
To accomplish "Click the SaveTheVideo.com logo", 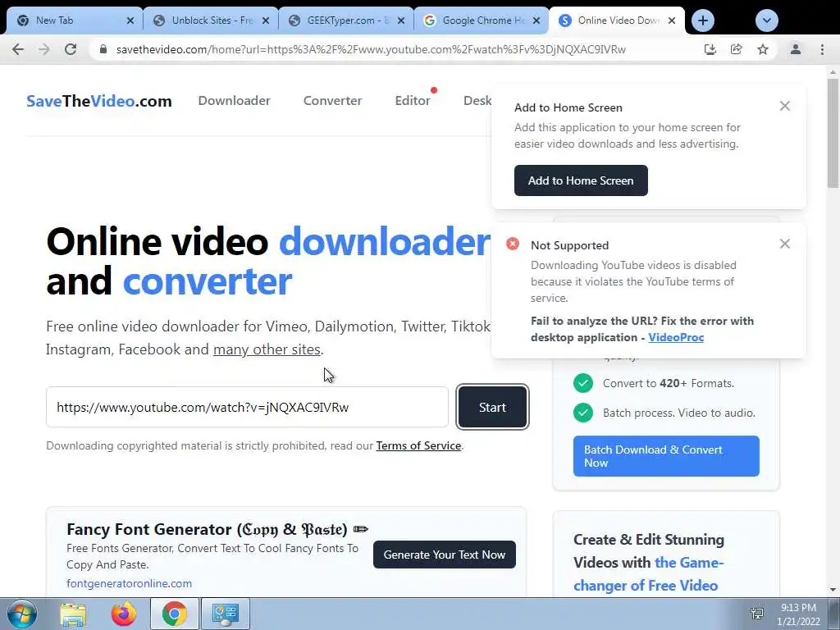I will (99, 101).
